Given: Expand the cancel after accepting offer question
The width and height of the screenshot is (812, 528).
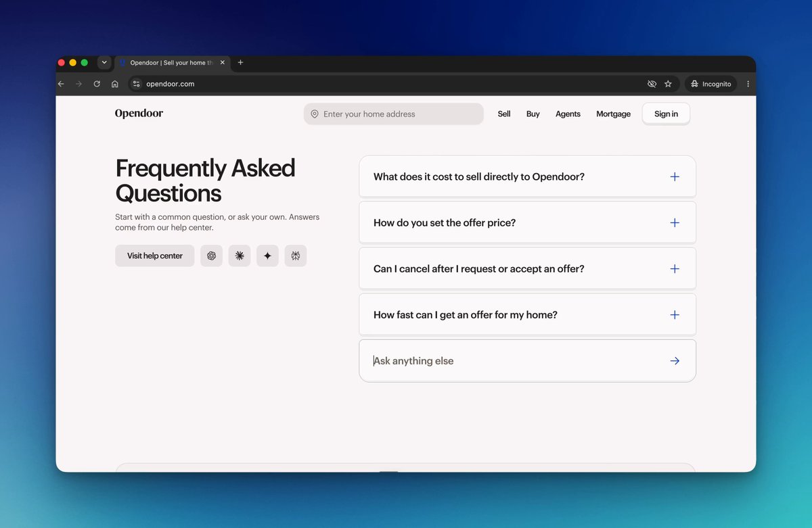Looking at the screenshot, I should pyautogui.click(x=527, y=268).
